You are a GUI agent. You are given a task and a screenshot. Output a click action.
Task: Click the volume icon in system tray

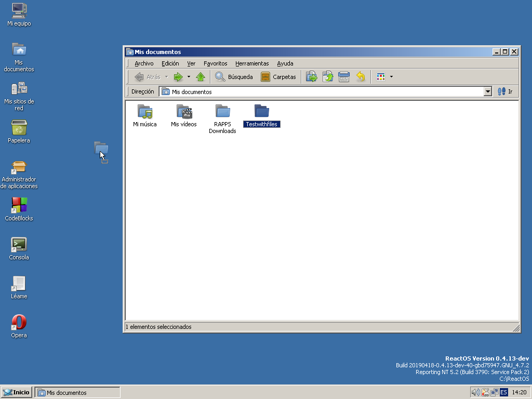click(x=475, y=392)
